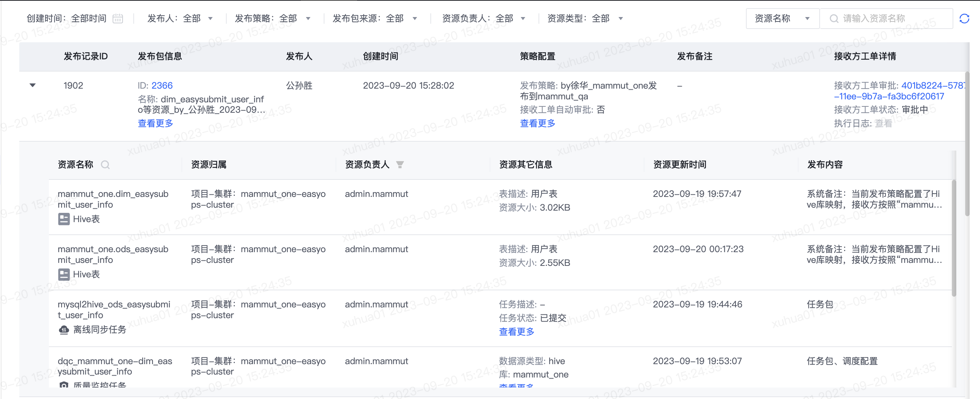This screenshot has width=980, height=399.
Task: Click 系统备注 text in the dim_easysubmit row
Action: click(874, 199)
